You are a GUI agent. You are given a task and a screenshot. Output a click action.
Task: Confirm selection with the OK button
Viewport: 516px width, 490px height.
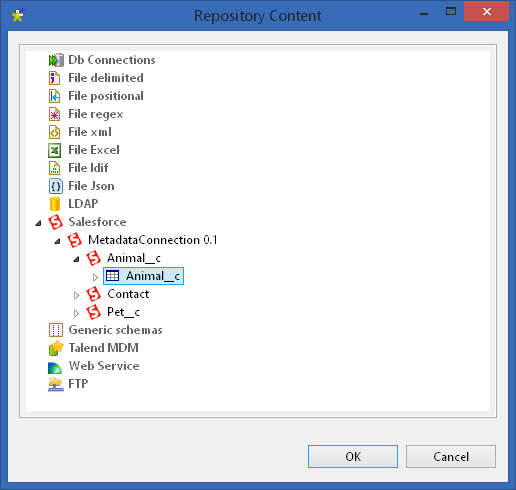[x=353, y=456]
